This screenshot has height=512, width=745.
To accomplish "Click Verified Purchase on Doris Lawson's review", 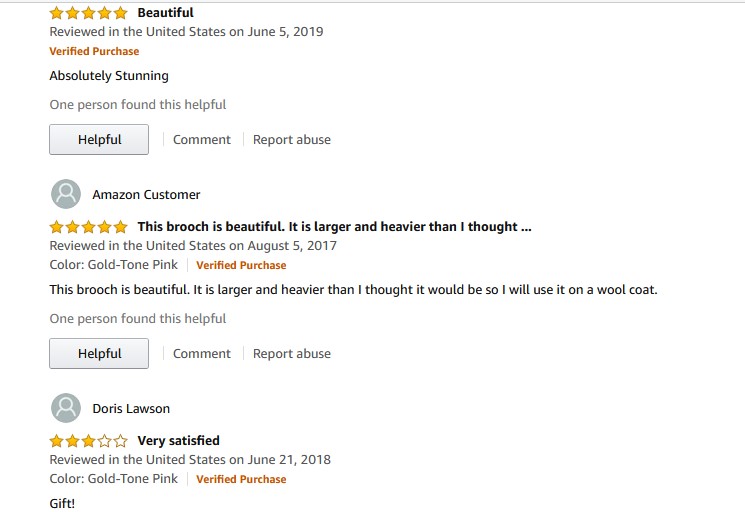I will (241, 480).
